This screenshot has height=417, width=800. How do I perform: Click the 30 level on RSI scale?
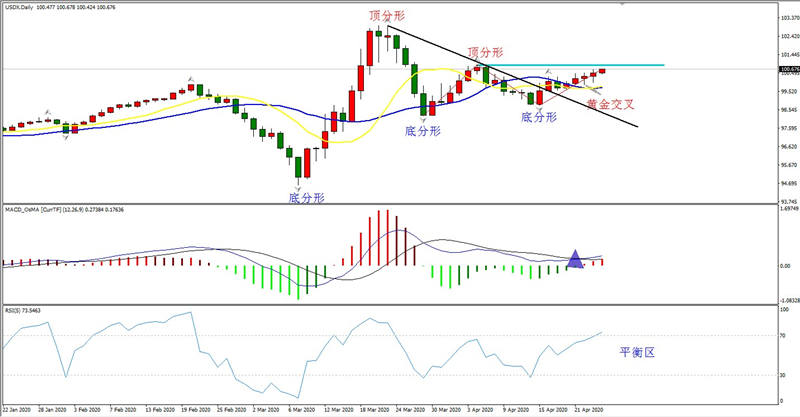[782, 376]
